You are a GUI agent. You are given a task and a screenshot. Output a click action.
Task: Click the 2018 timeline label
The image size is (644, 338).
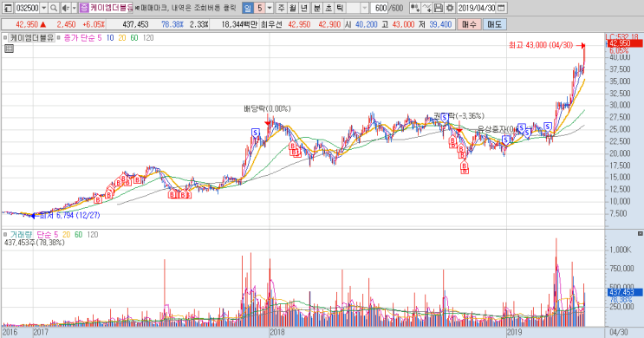[x=277, y=332]
